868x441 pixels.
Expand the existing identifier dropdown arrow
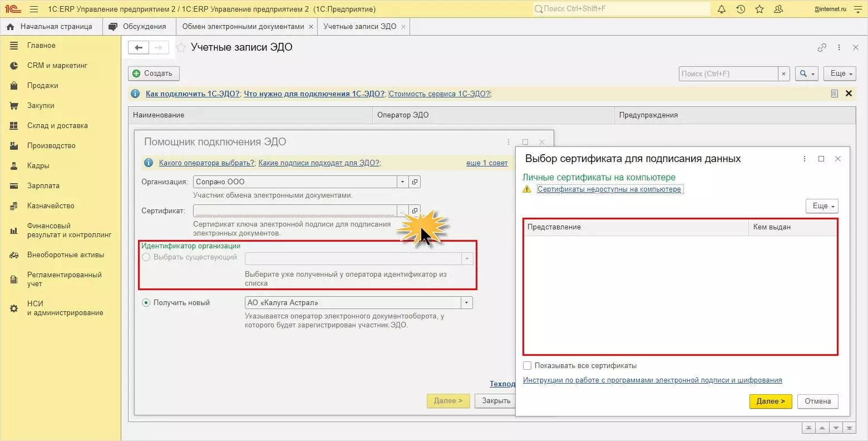point(467,258)
